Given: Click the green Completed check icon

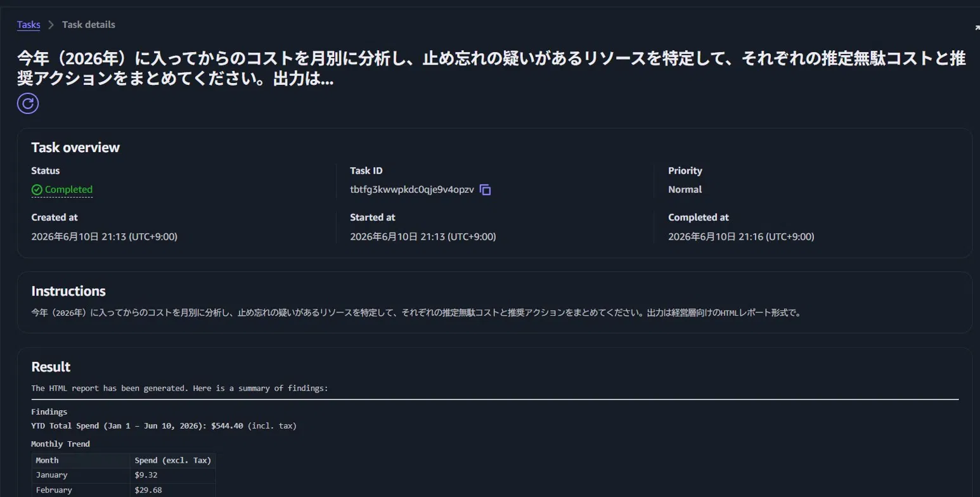Looking at the screenshot, I should (x=37, y=190).
